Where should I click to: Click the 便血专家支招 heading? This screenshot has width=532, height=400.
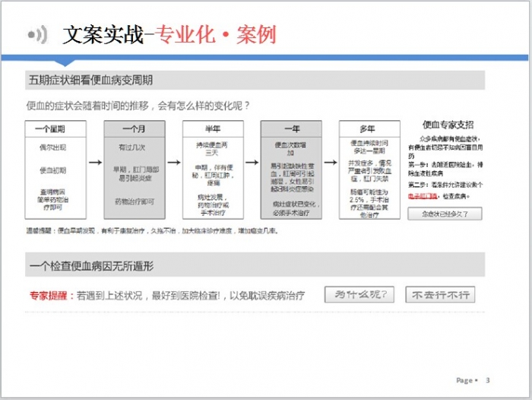tap(448, 125)
